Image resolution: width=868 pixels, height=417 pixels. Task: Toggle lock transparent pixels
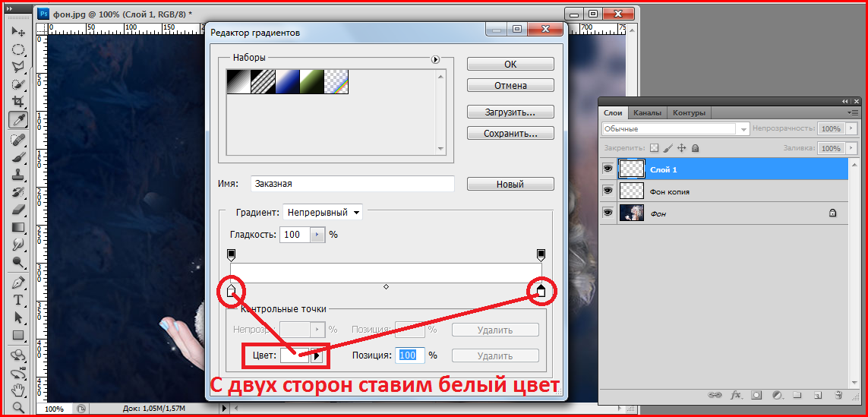pyautogui.click(x=654, y=148)
